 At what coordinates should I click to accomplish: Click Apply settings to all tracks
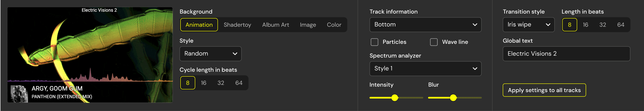point(544,90)
